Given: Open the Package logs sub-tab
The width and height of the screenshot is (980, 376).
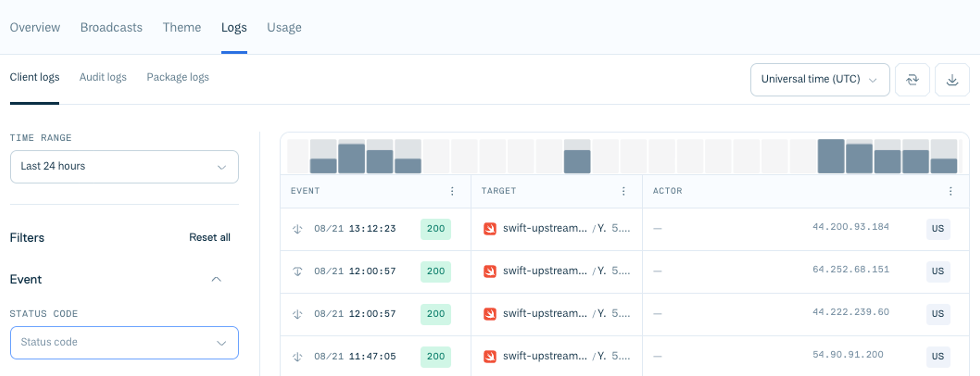Looking at the screenshot, I should pyautogui.click(x=178, y=77).
